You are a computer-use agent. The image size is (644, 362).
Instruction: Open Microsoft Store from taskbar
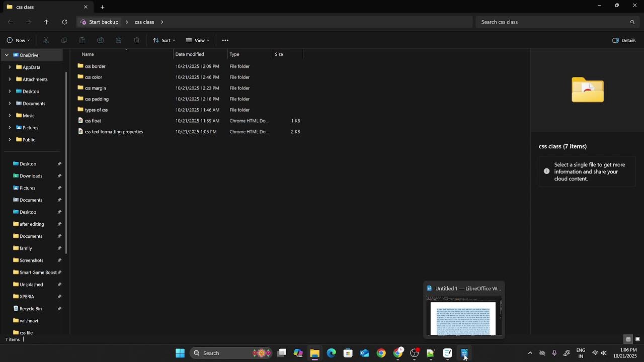[348, 353]
